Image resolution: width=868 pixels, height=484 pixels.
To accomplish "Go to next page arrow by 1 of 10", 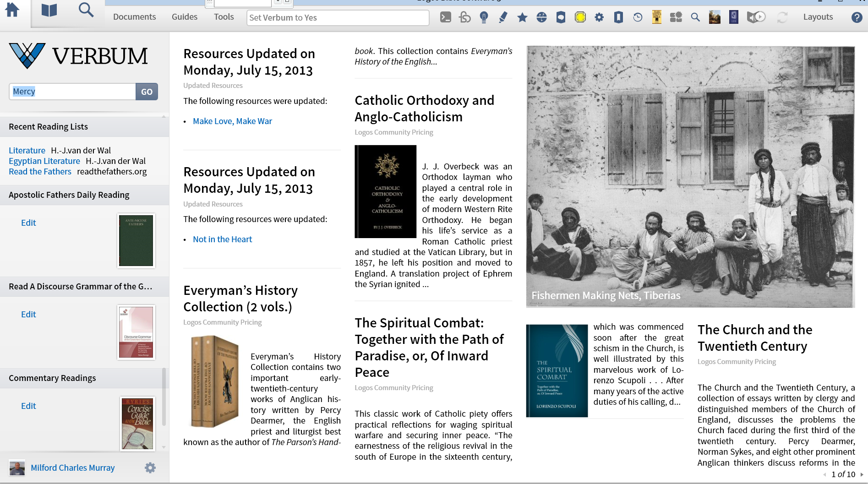I will [862, 474].
